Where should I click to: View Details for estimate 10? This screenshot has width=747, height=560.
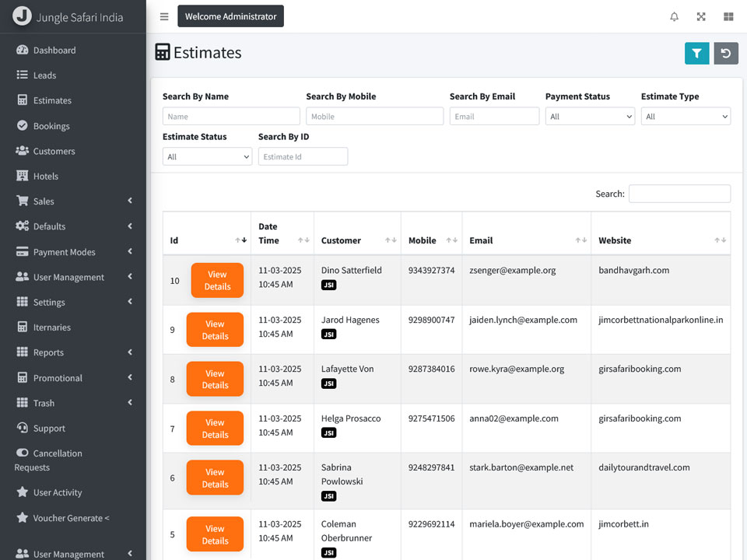point(217,281)
